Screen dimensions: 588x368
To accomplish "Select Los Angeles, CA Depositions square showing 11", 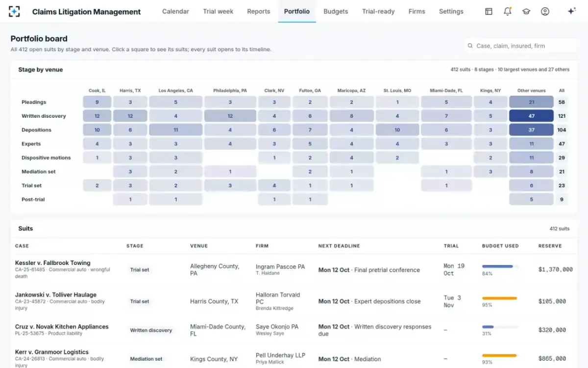I will point(175,130).
